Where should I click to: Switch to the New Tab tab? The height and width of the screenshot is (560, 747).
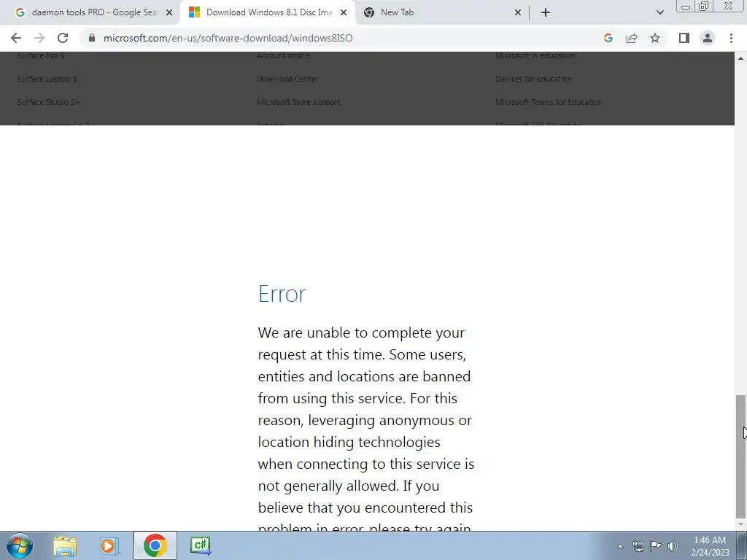pos(443,12)
